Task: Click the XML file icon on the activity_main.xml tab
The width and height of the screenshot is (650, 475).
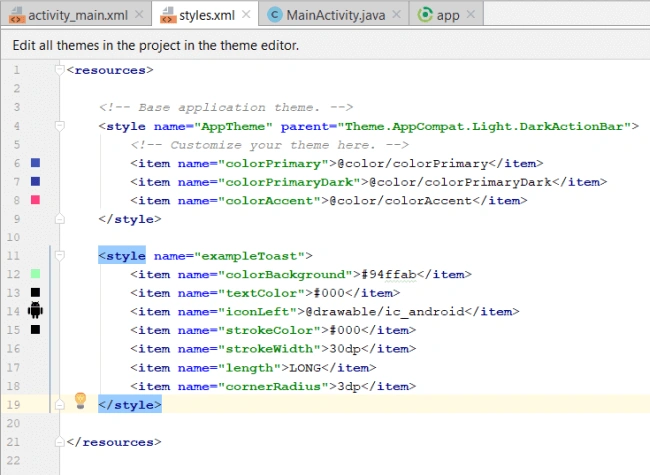Action: (17, 15)
